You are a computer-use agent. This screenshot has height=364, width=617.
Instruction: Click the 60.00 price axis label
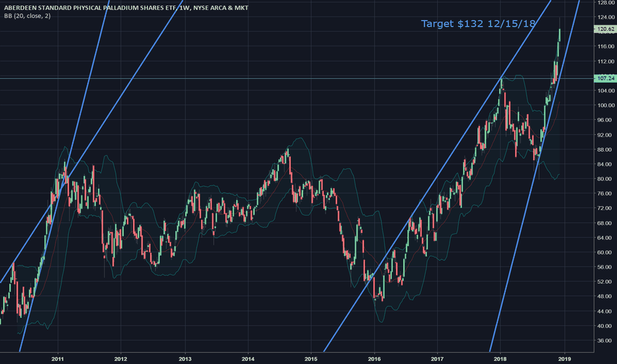click(x=606, y=252)
